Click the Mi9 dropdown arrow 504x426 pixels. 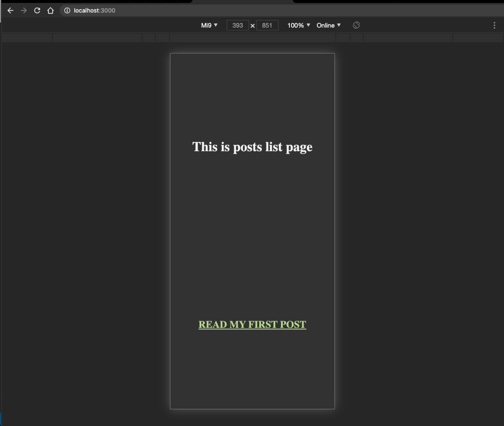point(215,25)
